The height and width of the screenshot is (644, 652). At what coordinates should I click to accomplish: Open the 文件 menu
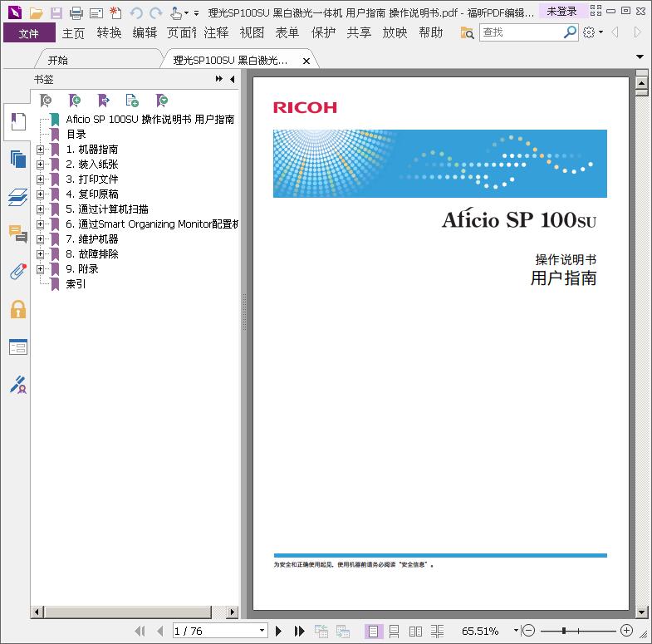[x=29, y=33]
